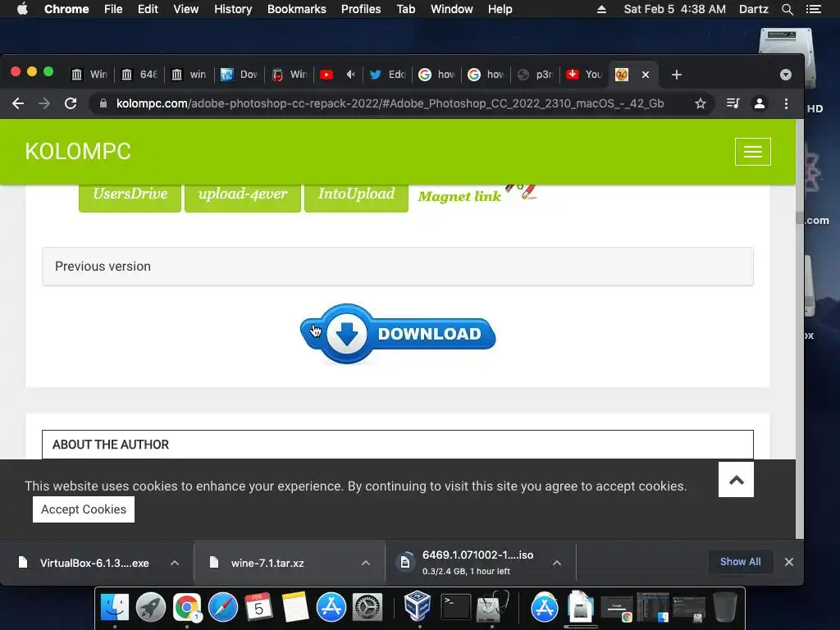840x630 pixels.
Task: Open the Bookmarks menu
Action: [x=296, y=9]
